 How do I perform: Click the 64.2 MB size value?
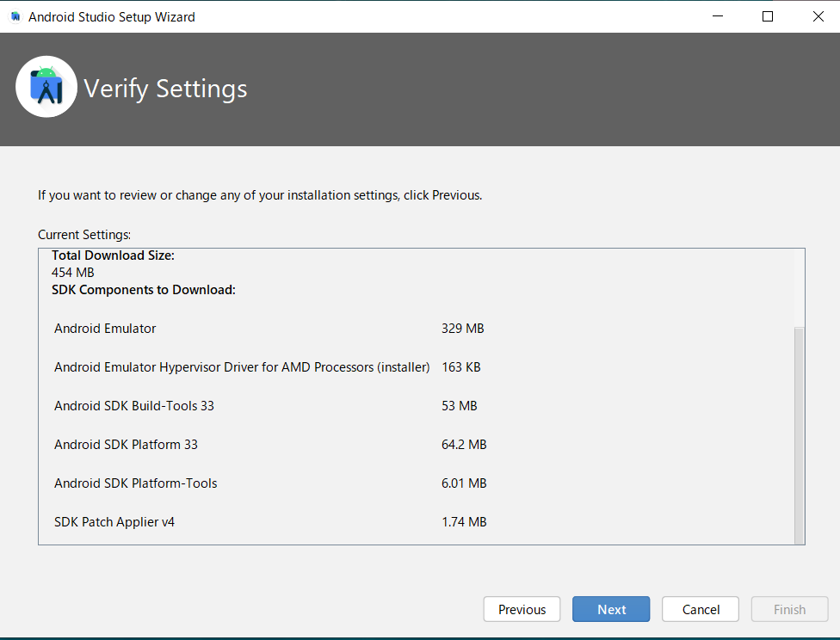tap(464, 444)
